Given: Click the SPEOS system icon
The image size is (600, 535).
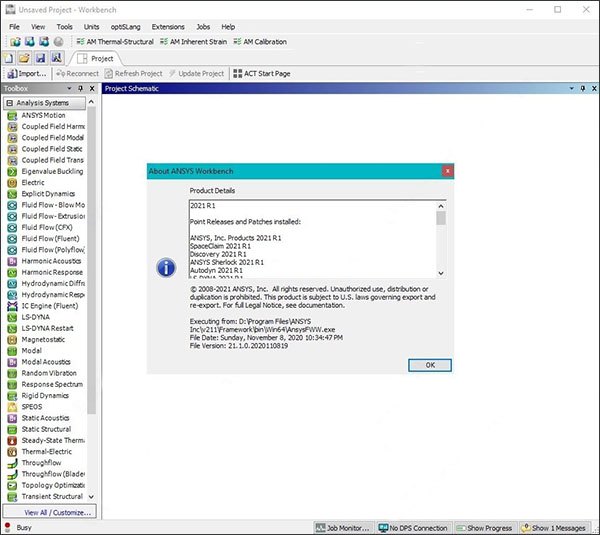Looking at the screenshot, I should tap(12, 407).
